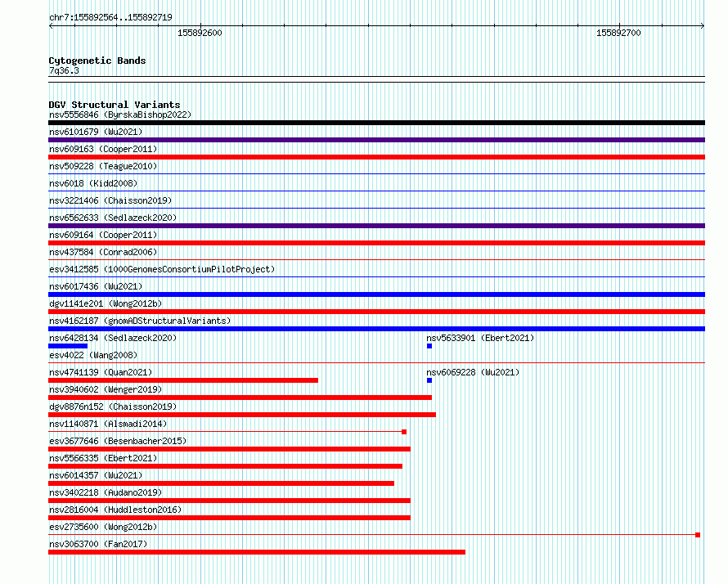Click ruler position 155892600
728x584 pixels.
[x=200, y=33]
